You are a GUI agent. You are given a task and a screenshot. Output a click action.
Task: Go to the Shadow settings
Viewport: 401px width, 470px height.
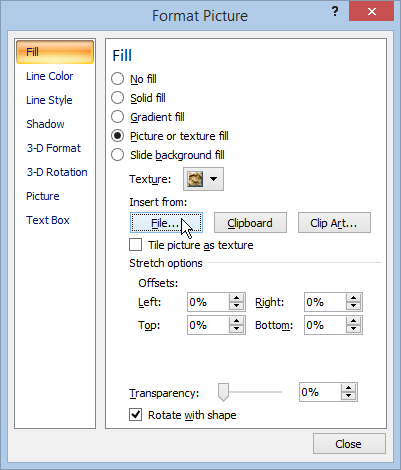point(45,124)
